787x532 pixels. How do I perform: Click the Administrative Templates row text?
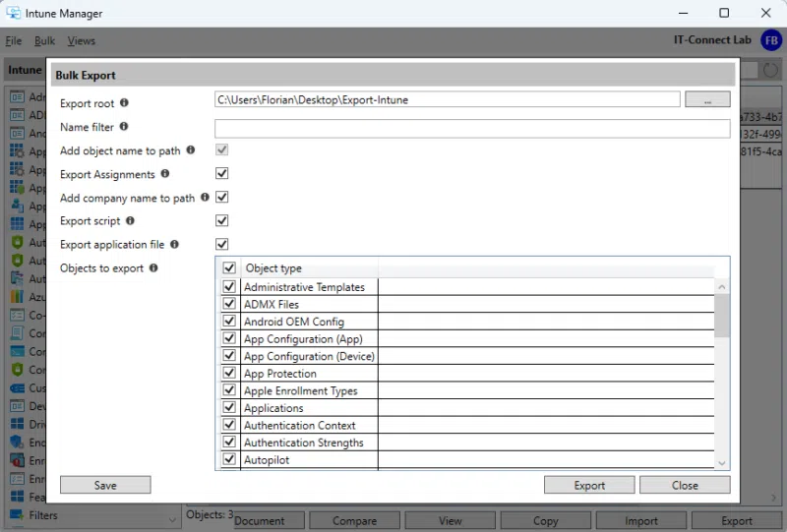click(x=304, y=287)
